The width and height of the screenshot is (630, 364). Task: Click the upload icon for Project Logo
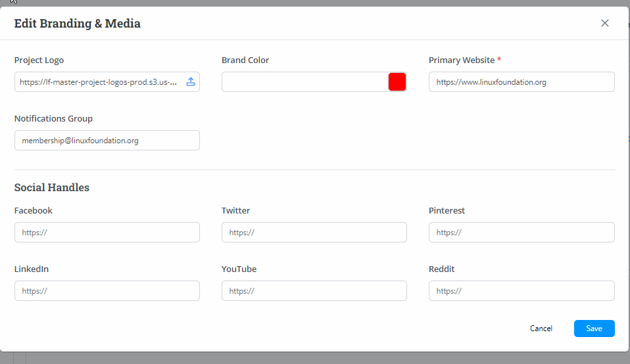click(x=191, y=82)
